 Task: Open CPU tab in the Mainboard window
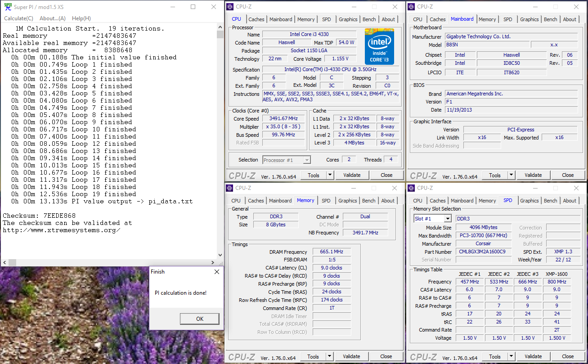point(417,19)
